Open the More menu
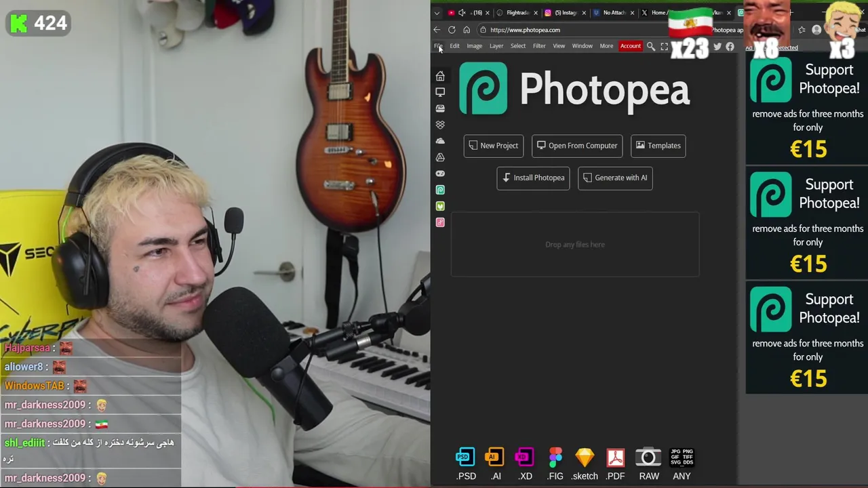This screenshot has width=868, height=488. tap(606, 46)
